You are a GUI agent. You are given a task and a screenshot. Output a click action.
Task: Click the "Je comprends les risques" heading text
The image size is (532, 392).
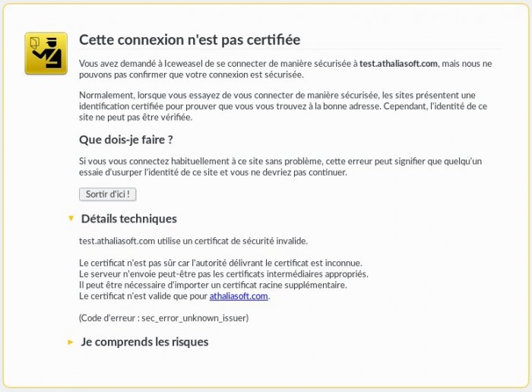[144, 342]
